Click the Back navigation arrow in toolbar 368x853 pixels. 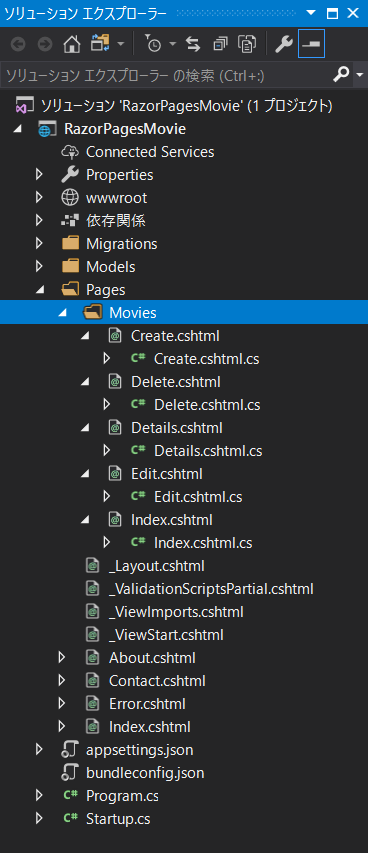pos(18,45)
